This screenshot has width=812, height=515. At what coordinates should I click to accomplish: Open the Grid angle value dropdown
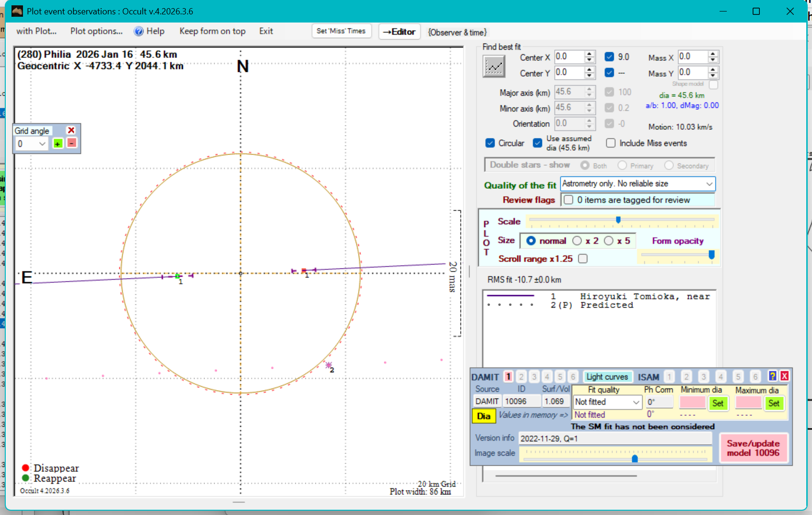[x=42, y=144]
